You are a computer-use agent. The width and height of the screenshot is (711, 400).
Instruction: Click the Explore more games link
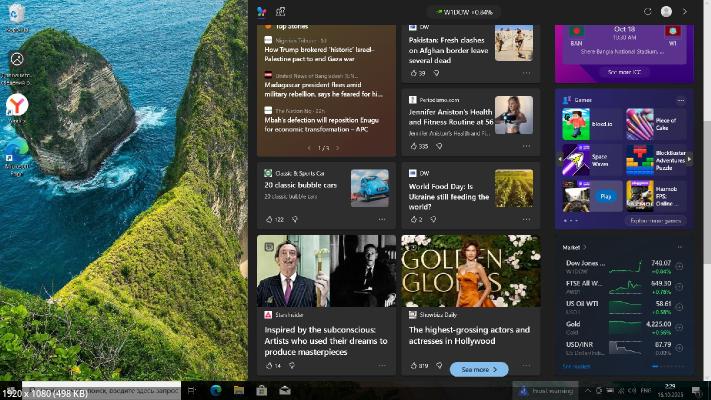point(654,220)
